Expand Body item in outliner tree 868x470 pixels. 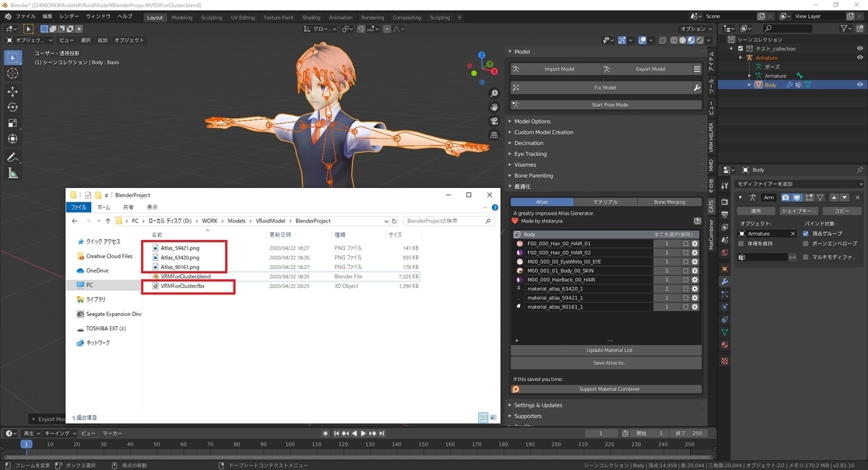pyautogui.click(x=749, y=85)
